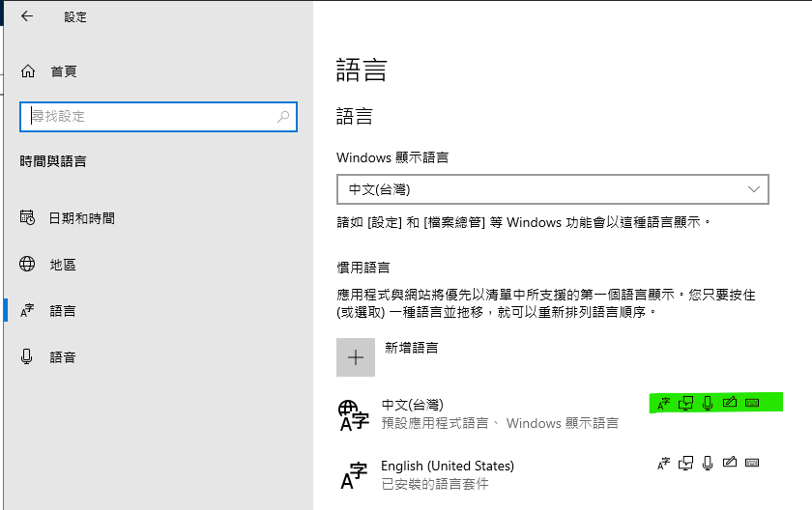Click the 設定 window title
812x510 pixels.
[x=75, y=17]
